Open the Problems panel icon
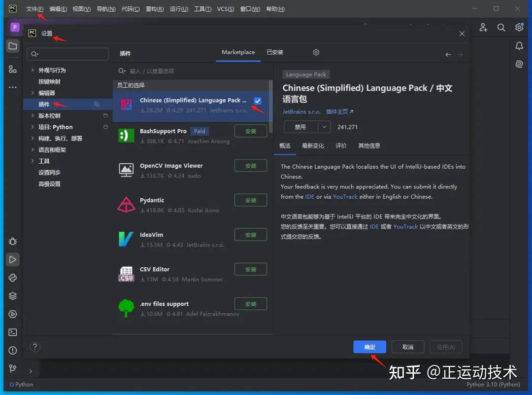532x395 pixels. pyautogui.click(x=13, y=351)
